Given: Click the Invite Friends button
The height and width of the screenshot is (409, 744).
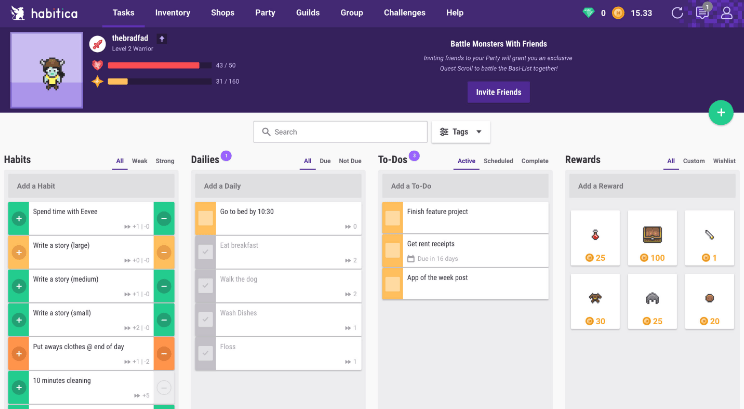Looking at the screenshot, I should pyautogui.click(x=499, y=92).
